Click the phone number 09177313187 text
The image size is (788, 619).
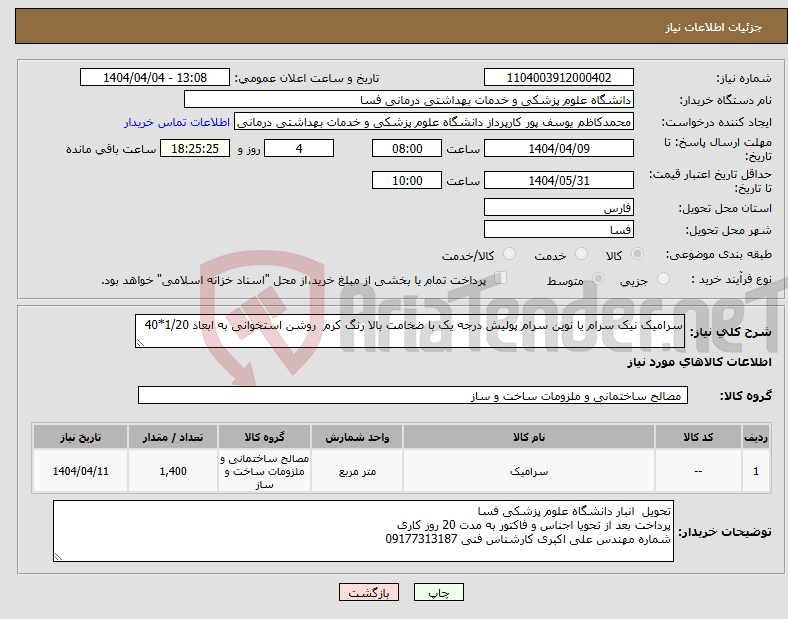[x=422, y=539]
